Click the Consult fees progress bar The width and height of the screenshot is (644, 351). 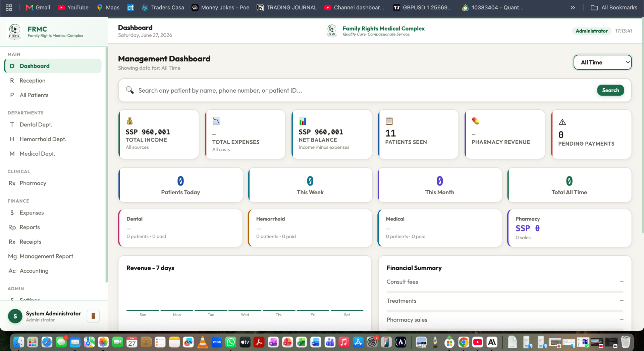505,292
